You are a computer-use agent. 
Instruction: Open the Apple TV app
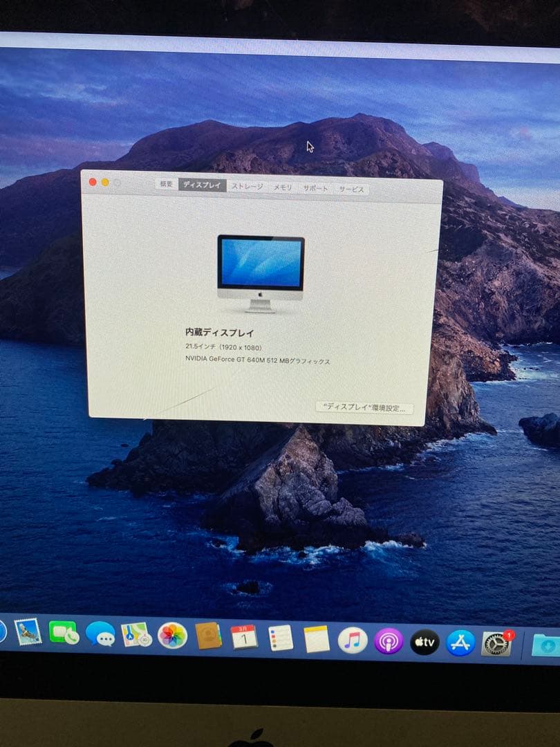tap(424, 641)
